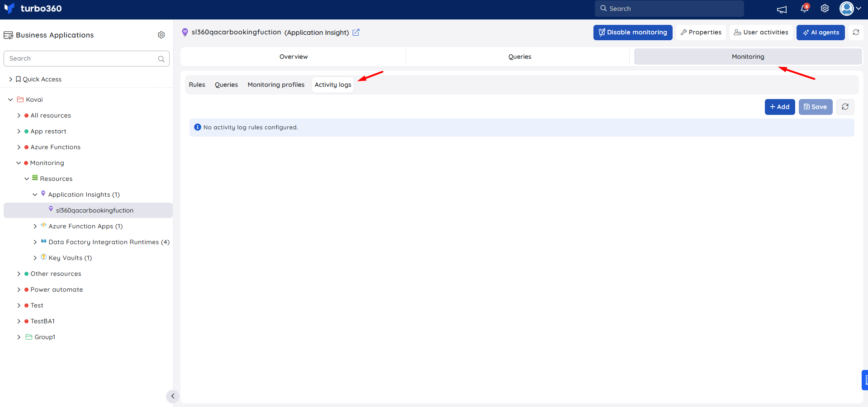This screenshot has height=407, width=868.
Task: Switch to the top Queries tab
Action: 520,57
